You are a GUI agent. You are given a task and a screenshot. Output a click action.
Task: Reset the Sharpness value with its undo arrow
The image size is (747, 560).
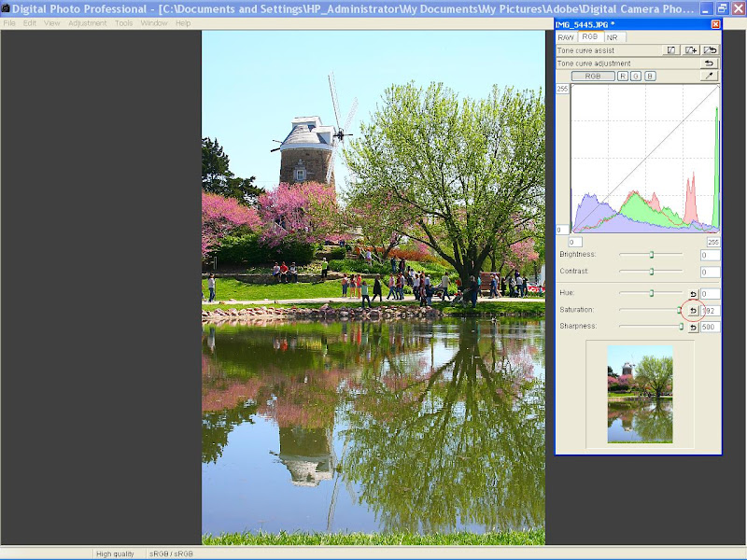click(693, 327)
